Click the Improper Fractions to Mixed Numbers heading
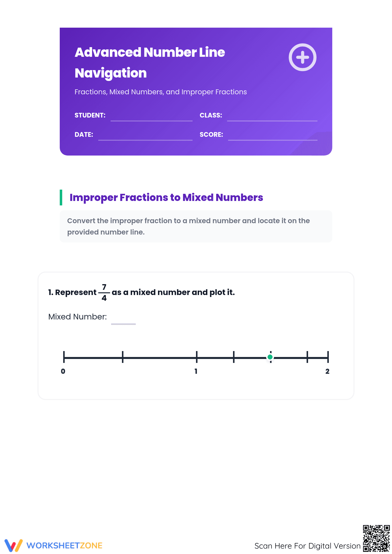 click(x=166, y=198)
